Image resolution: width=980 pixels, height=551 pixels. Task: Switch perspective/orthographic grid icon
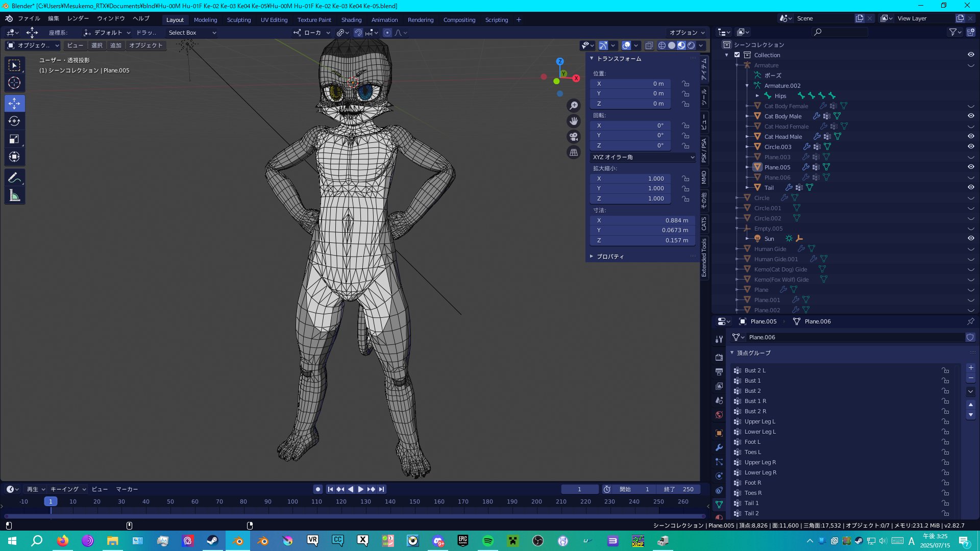click(574, 152)
